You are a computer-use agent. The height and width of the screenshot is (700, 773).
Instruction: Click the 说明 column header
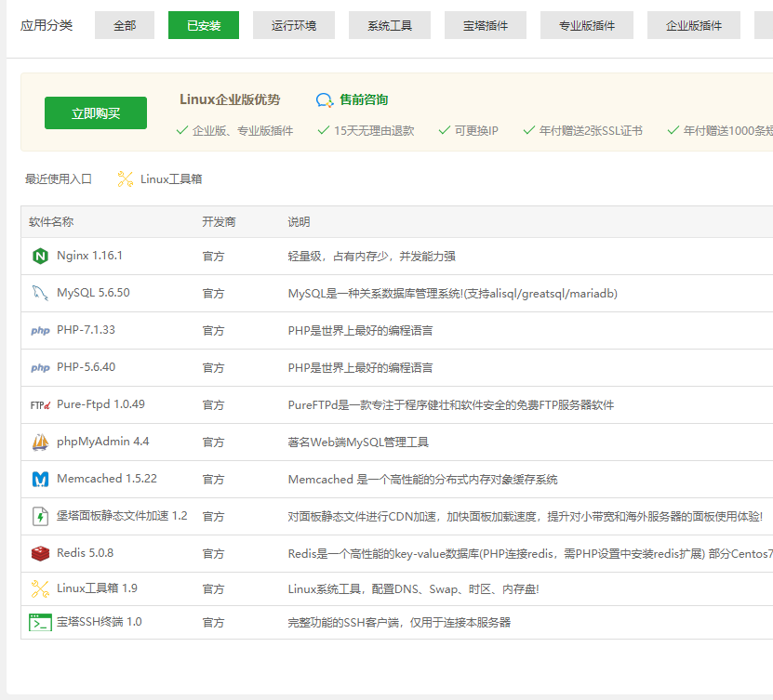click(299, 221)
